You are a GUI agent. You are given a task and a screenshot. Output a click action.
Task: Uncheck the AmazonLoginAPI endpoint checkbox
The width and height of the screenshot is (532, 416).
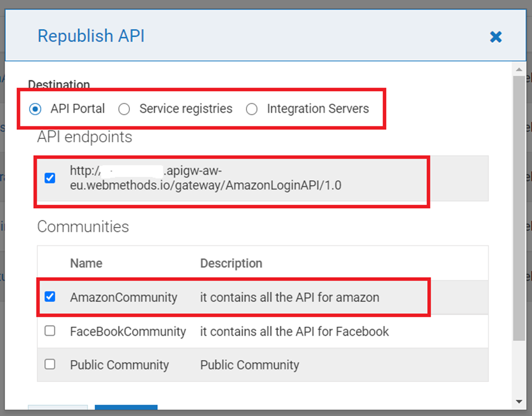click(50, 178)
